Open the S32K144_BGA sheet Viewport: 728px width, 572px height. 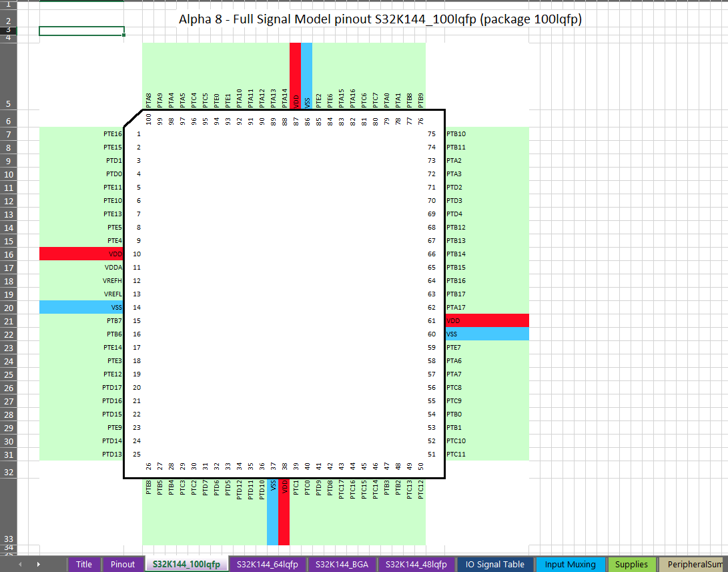point(342,564)
